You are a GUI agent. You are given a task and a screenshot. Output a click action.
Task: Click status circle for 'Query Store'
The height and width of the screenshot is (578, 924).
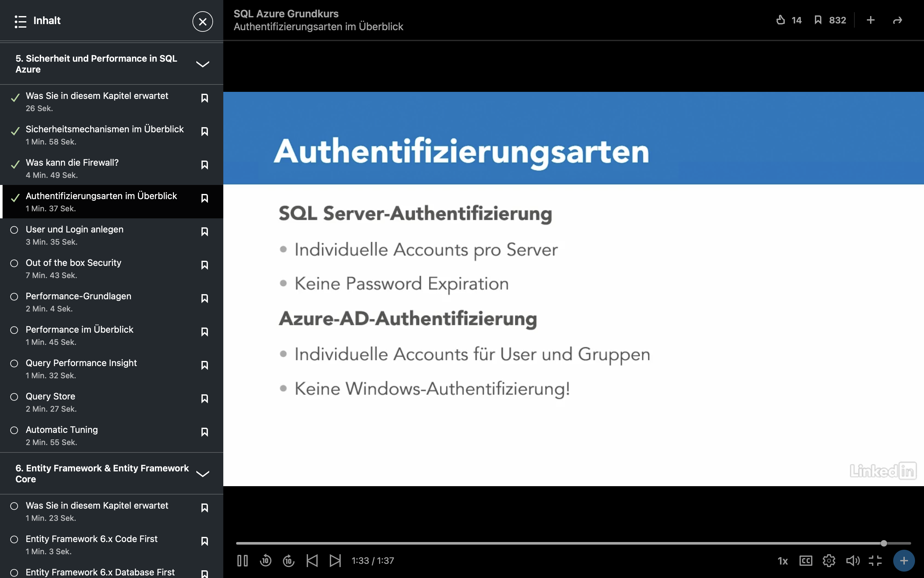(14, 397)
